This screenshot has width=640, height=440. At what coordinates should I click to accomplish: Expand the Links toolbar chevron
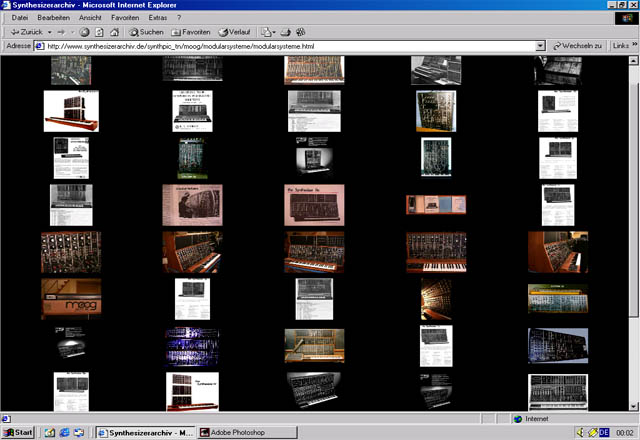pos(634,46)
